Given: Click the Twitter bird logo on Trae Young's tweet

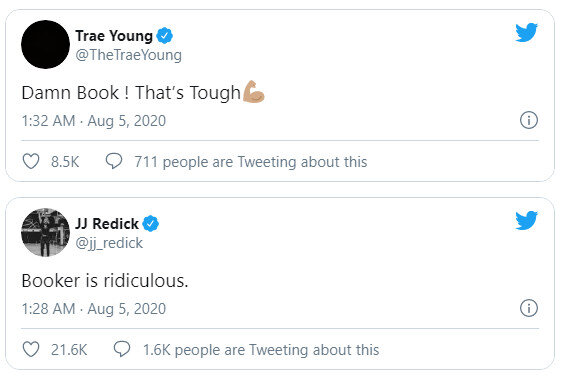Looking at the screenshot, I should (526, 32).
